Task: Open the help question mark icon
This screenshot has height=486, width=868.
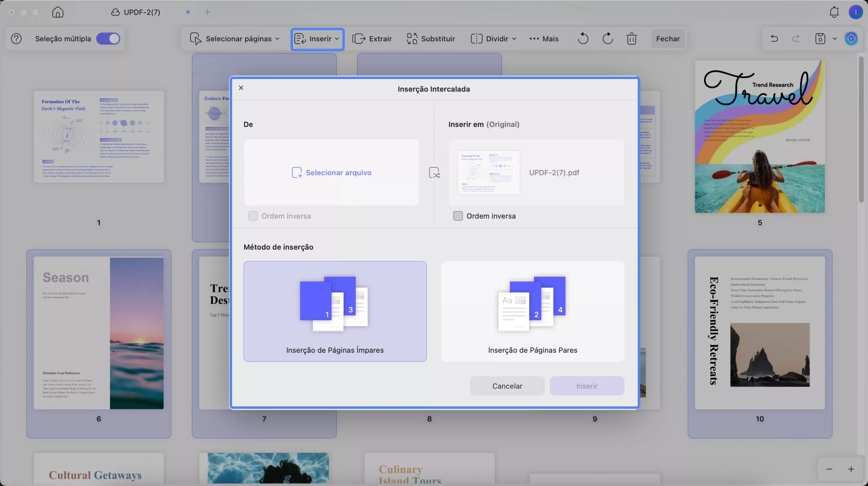Action: tap(16, 39)
